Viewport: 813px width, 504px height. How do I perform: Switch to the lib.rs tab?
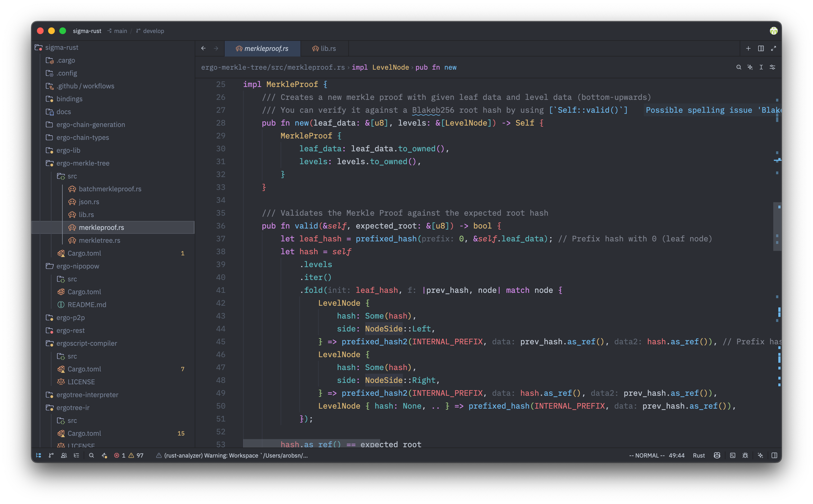(x=324, y=48)
